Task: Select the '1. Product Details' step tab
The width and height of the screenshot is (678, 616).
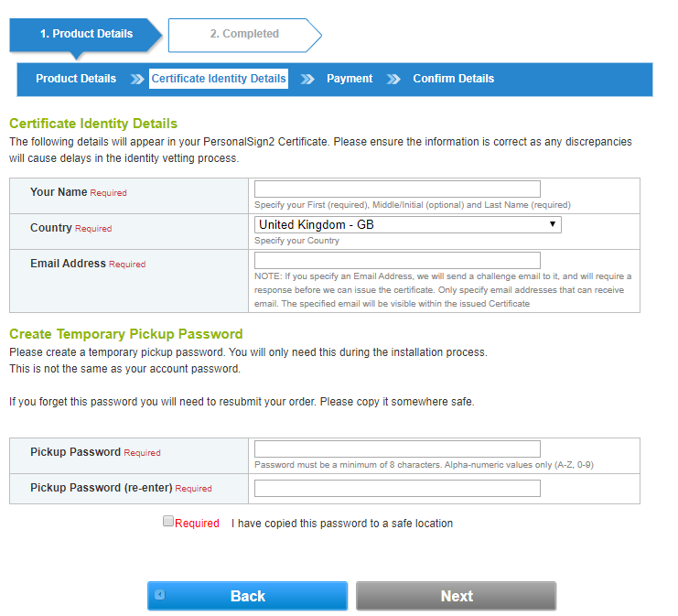Action: [x=86, y=34]
